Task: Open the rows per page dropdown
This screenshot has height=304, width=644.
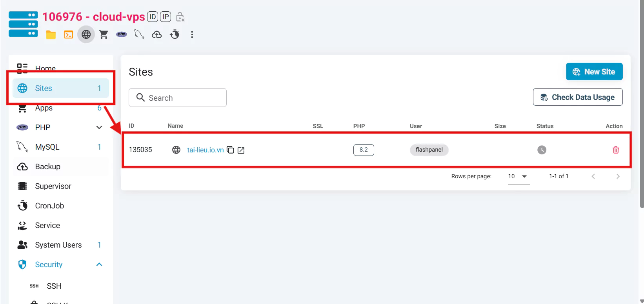Action: 518,177
